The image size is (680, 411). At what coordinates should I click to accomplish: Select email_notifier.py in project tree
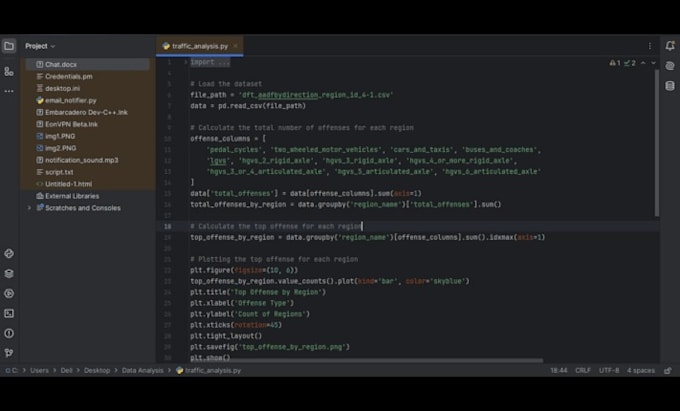coord(70,100)
